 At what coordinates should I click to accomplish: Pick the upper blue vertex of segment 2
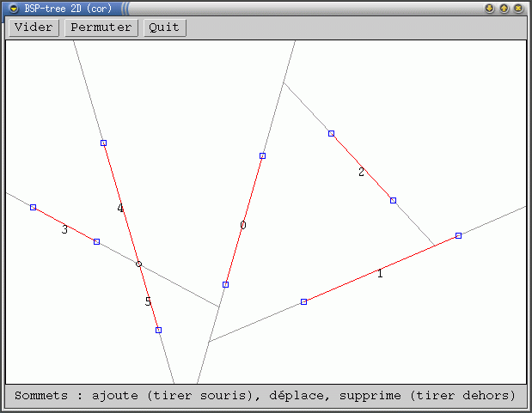[331, 133]
